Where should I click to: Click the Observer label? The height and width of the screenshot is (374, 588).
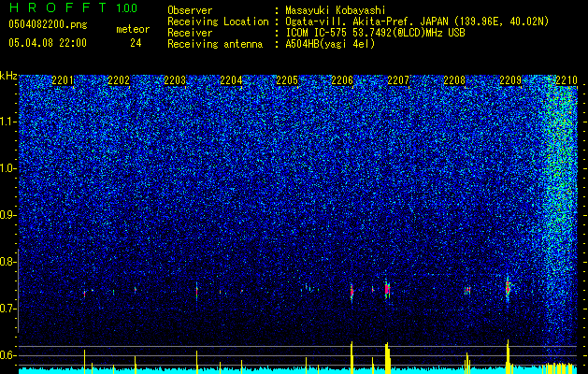click(x=190, y=10)
